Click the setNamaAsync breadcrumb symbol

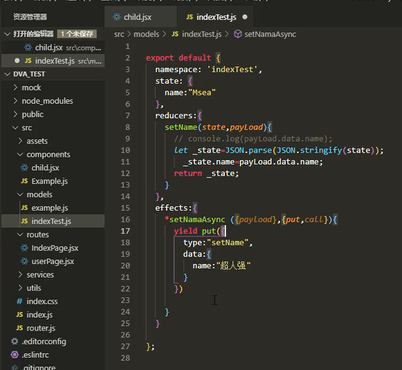point(270,34)
